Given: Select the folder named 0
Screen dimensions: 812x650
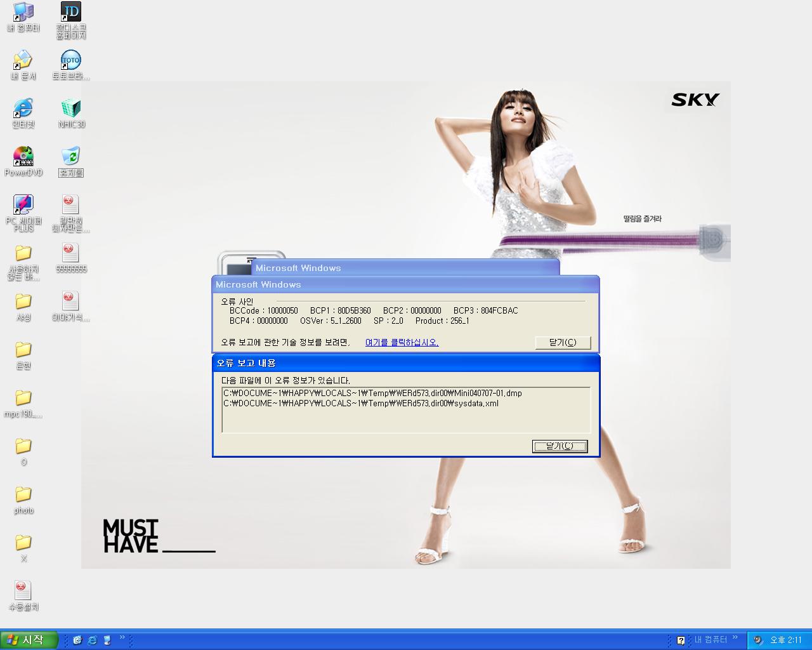Looking at the screenshot, I should tap(23, 451).
